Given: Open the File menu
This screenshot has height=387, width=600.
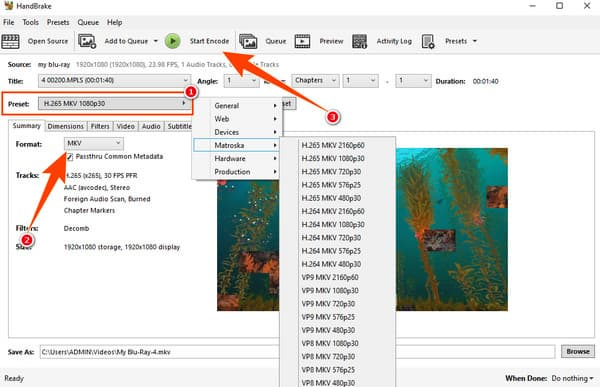Looking at the screenshot, I should tap(8, 22).
